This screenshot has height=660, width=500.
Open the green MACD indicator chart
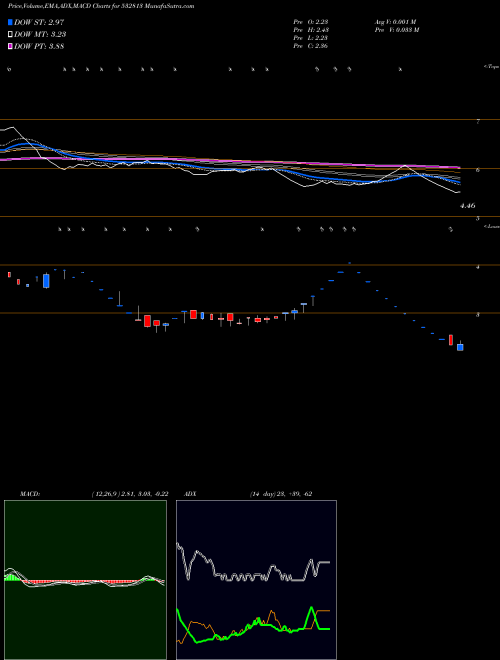[x=85, y=580]
